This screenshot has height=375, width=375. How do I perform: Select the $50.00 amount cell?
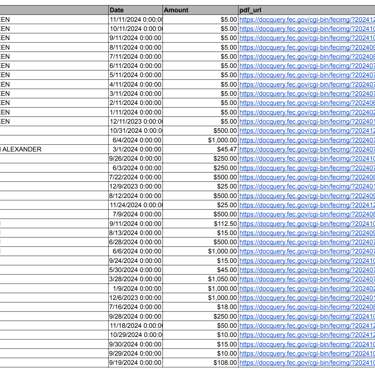pos(201,325)
